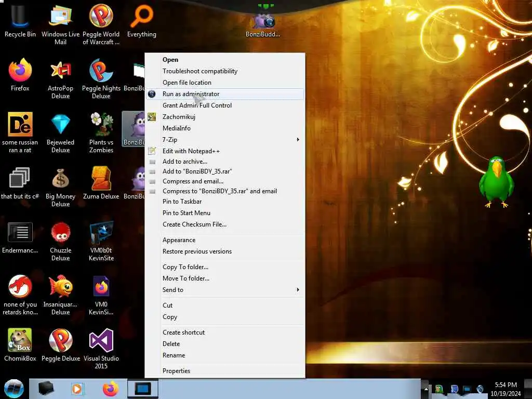
Task: Show hidden system tray icons arrow
Action: click(x=426, y=389)
